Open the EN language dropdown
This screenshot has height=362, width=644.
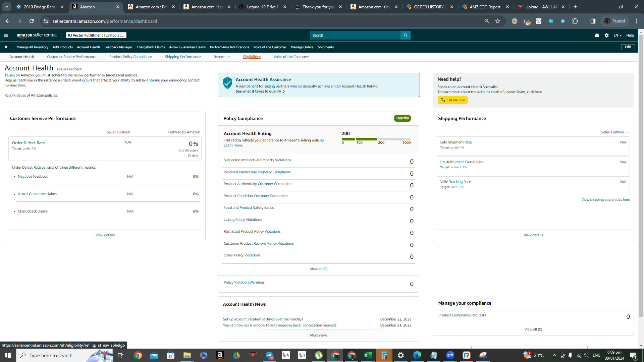[x=617, y=35]
